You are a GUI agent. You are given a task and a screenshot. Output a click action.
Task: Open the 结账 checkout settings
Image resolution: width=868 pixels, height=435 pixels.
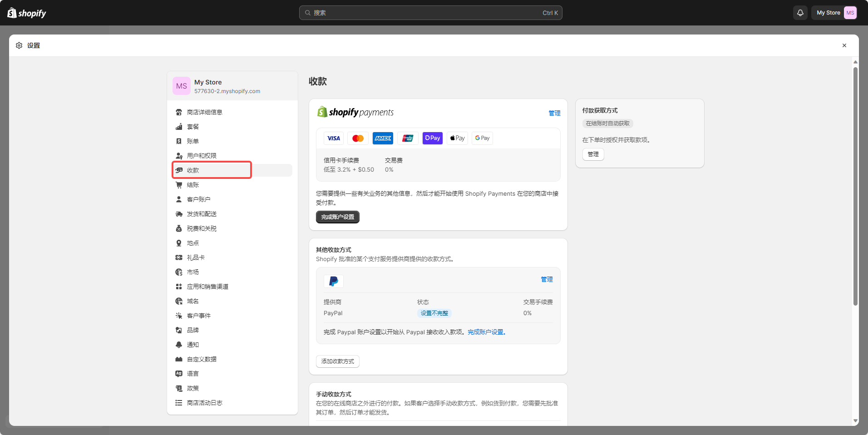[232, 185]
